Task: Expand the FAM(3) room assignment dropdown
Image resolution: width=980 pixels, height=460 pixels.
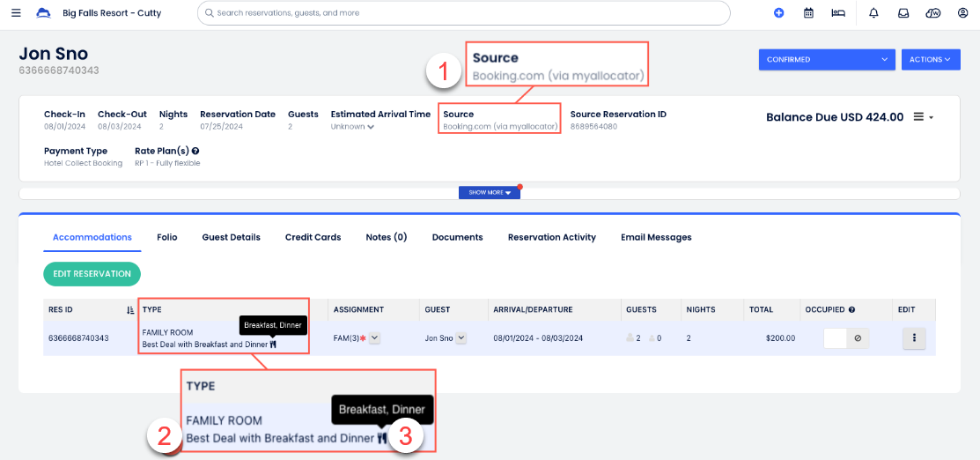Action: click(375, 338)
